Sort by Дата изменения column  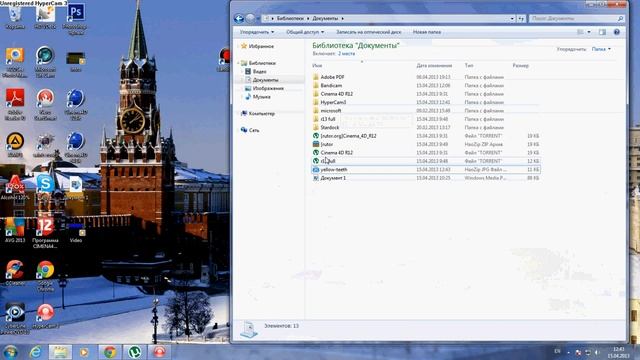tap(434, 65)
